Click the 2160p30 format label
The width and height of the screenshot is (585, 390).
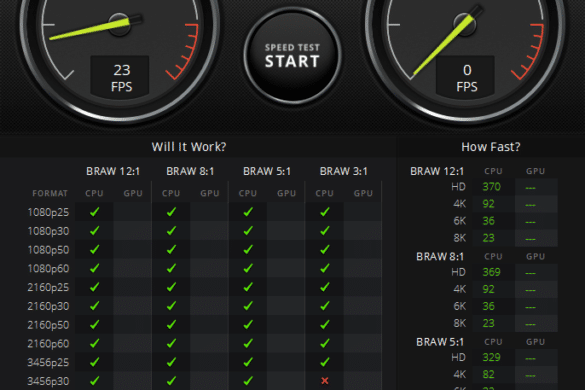[x=49, y=306]
